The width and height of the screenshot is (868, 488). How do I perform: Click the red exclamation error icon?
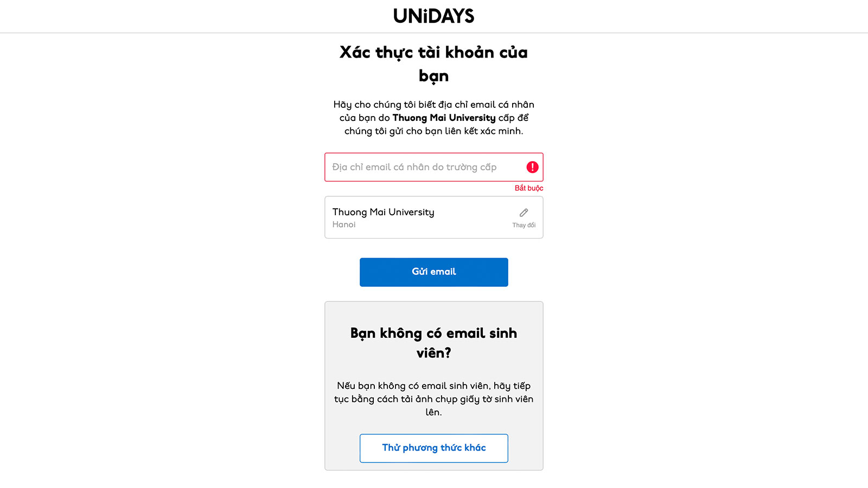tap(532, 167)
